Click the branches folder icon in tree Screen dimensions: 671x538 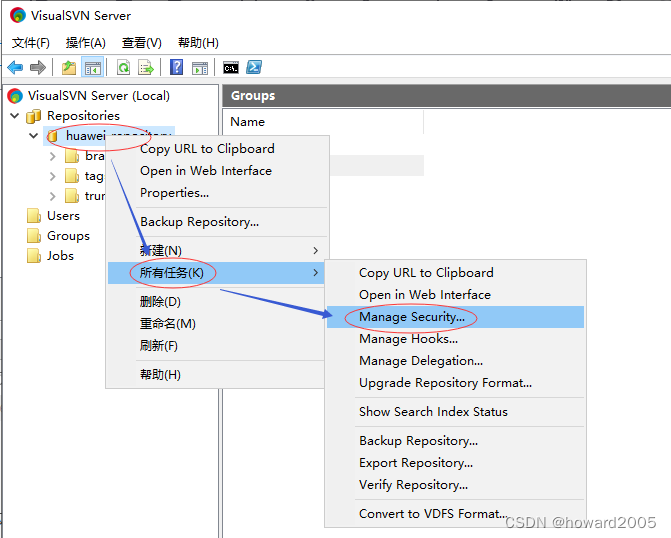click(71, 156)
